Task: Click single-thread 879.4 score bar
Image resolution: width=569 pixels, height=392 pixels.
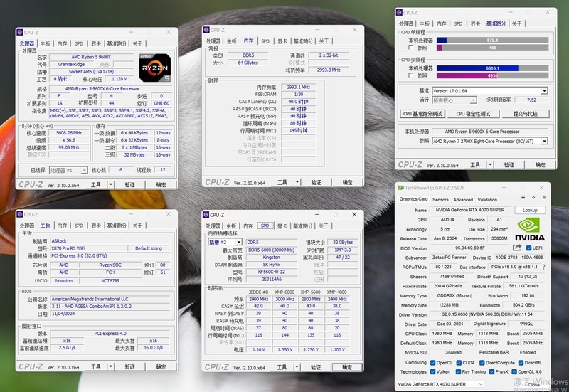Action: (492, 41)
